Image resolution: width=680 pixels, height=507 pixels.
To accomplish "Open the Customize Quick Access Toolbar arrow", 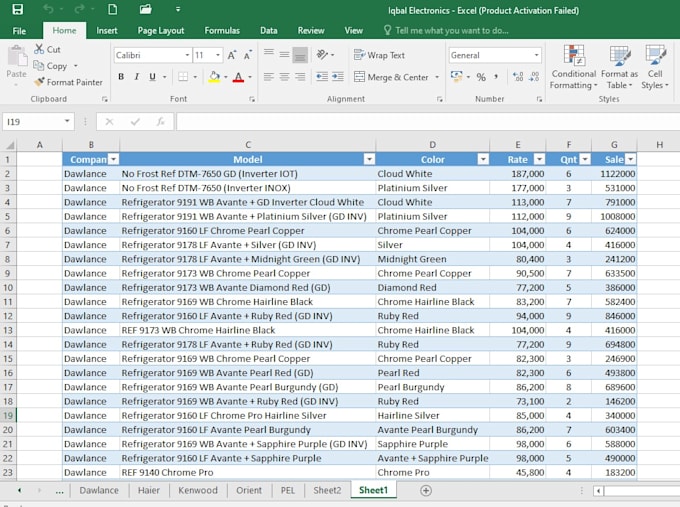I will (x=178, y=9).
